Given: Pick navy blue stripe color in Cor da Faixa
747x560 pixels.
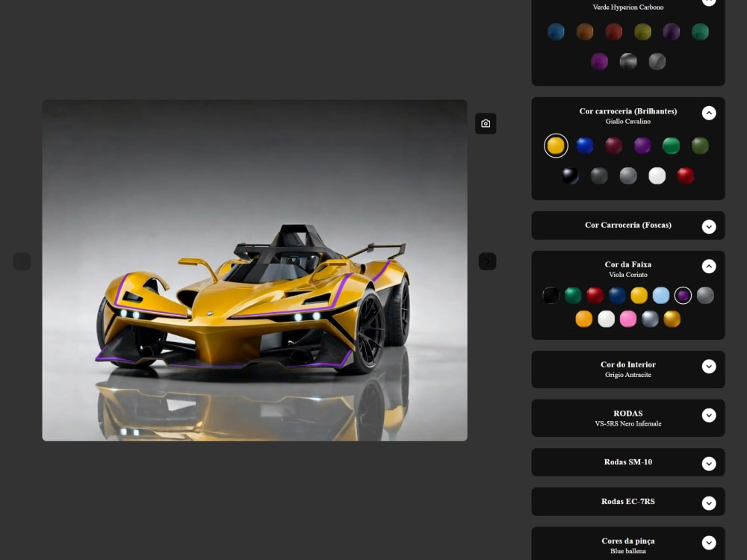Looking at the screenshot, I should (617, 295).
